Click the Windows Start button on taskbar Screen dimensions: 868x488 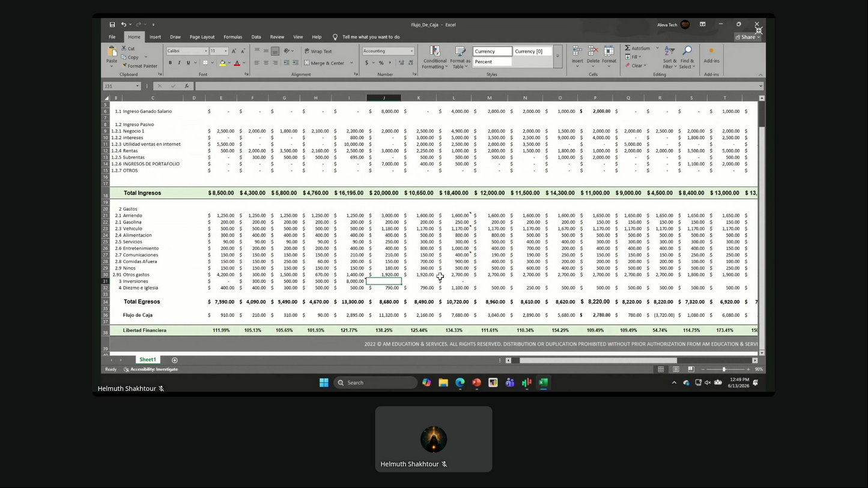coord(324,382)
